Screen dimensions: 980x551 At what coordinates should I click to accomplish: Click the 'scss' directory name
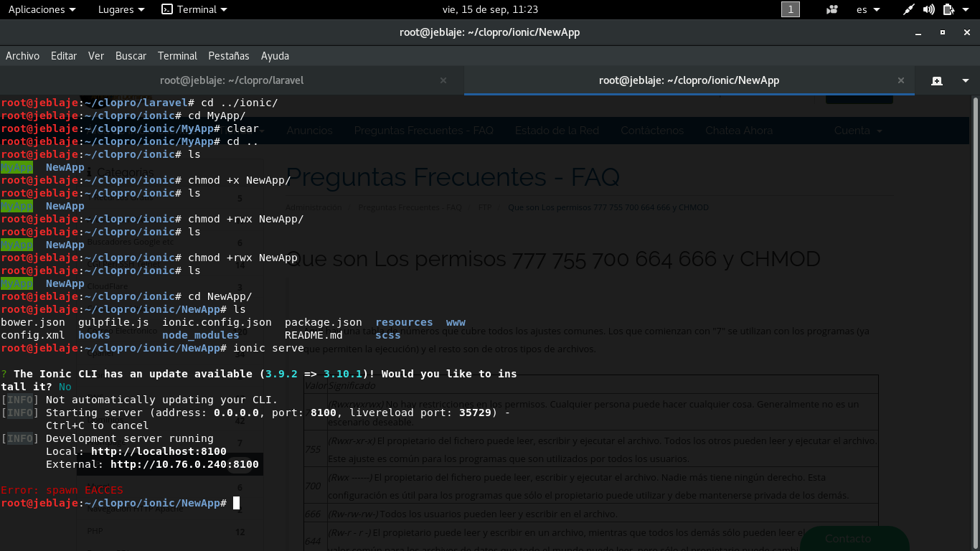pos(388,335)
